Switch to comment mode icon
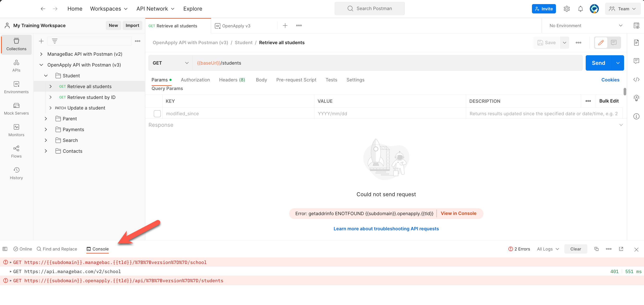Image resolution: width=644 pixels, height=305 pixels. pos(614,43)
